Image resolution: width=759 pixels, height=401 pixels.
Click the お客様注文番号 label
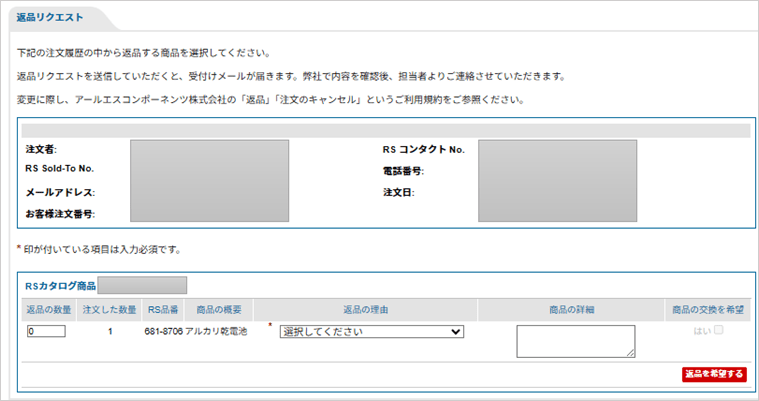tap(60, 214)
